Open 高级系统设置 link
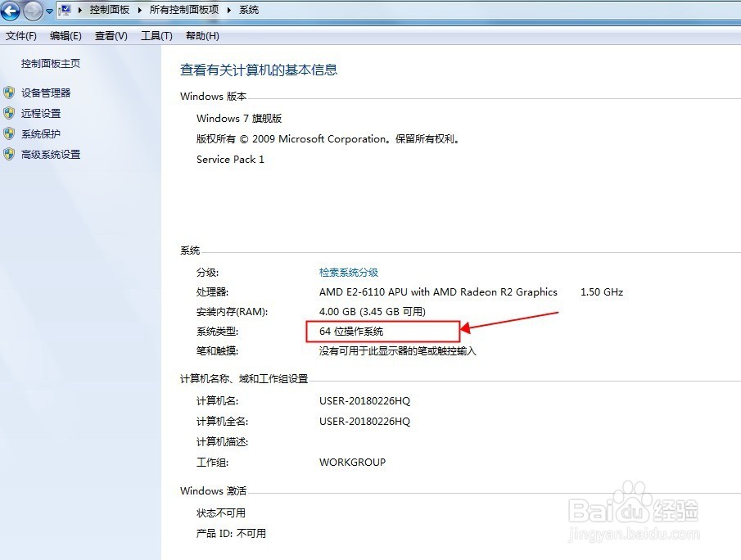The image size is (741, 560). point(51,155)
